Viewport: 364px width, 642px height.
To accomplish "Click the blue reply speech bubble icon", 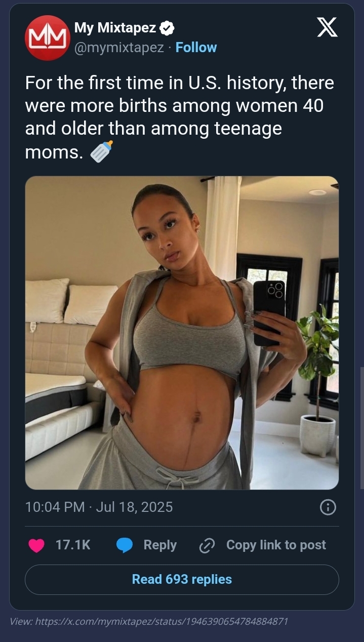I will click(125, 545).
